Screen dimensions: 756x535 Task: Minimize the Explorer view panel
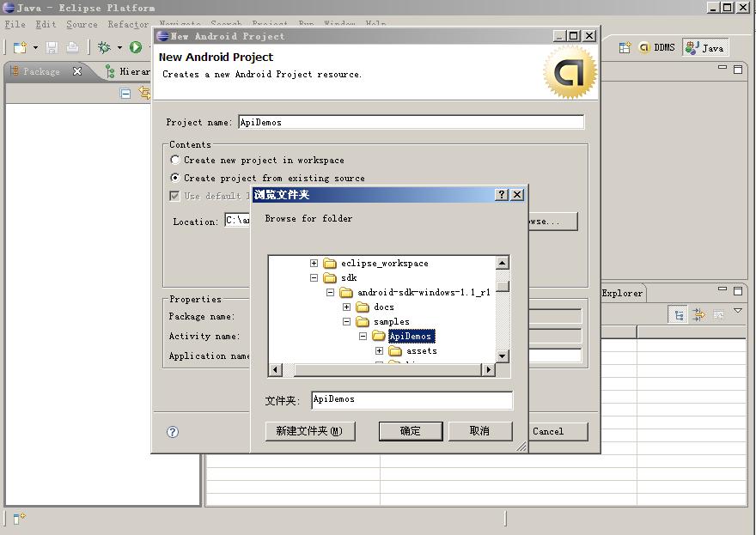click(x=722, y=289)
